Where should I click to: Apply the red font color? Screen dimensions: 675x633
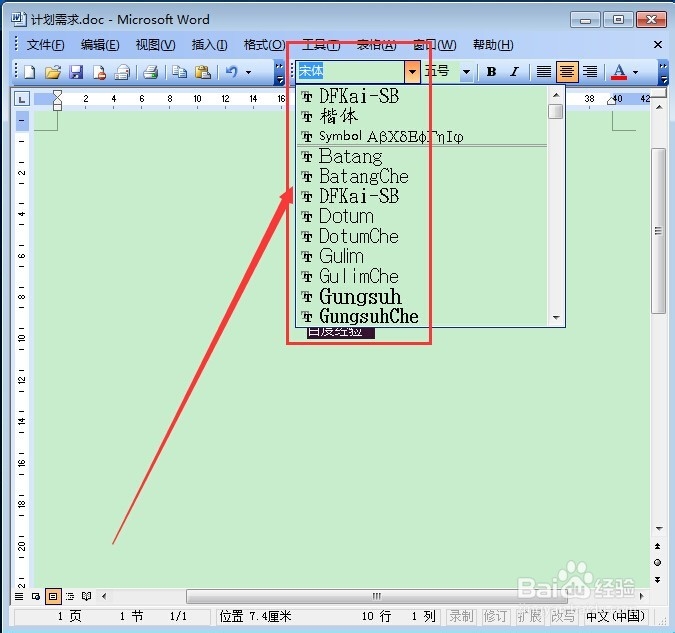619,72
